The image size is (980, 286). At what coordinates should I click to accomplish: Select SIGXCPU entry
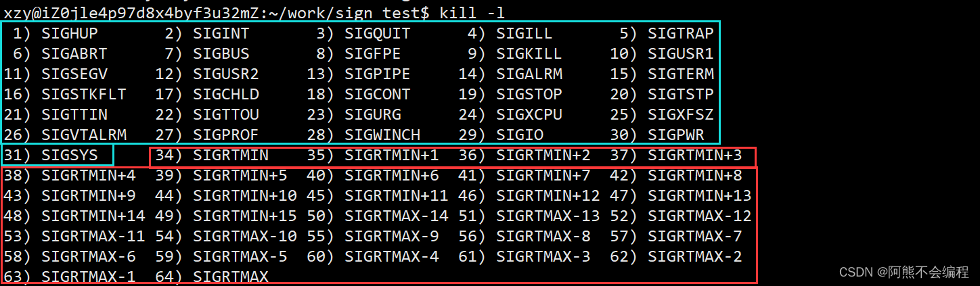point(529,114)
